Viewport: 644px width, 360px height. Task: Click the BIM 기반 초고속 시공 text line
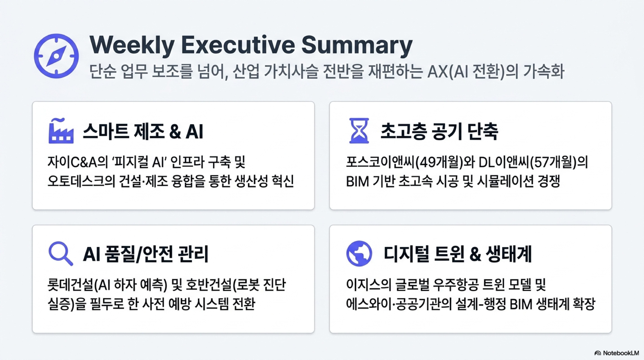(x=453, y=181)
